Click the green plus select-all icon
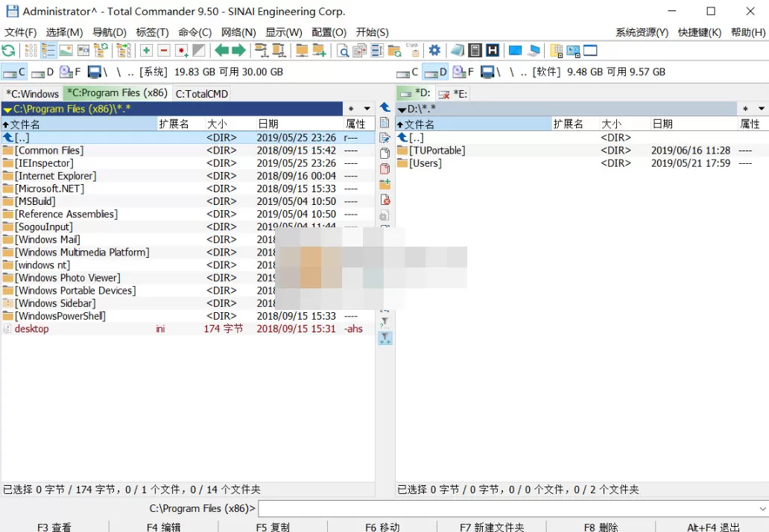 (146, 51)
